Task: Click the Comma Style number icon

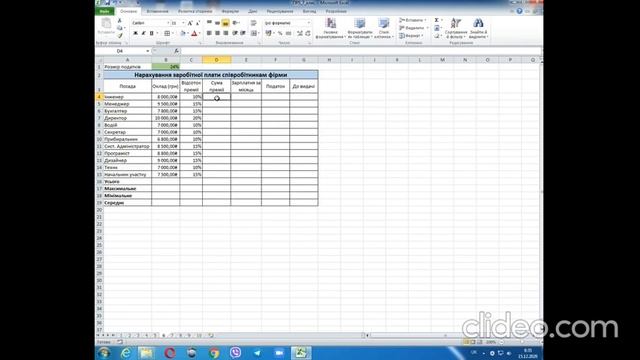Action: pyautogui.click(x=289, y=33)
